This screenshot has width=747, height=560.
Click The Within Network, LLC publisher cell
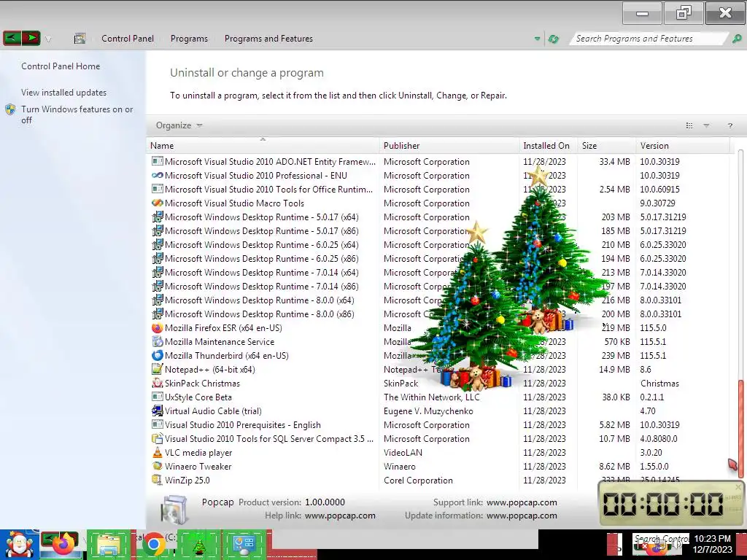click(432, 397)
